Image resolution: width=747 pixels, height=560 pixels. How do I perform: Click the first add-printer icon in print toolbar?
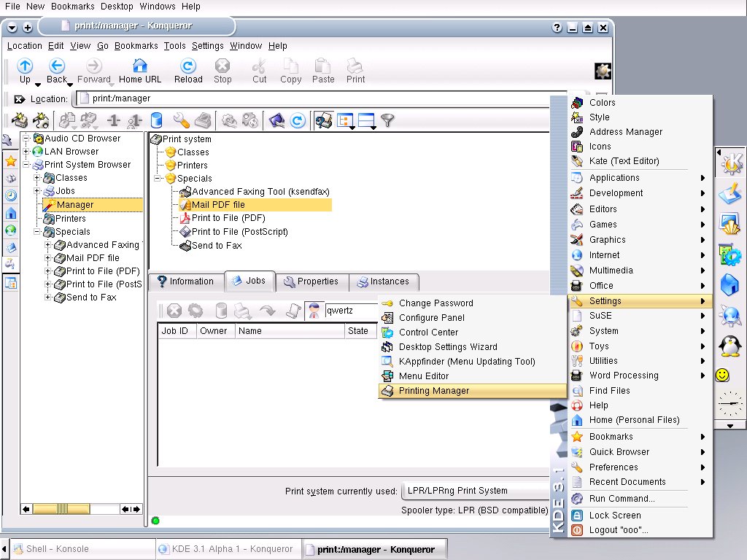tap(20, 120)
